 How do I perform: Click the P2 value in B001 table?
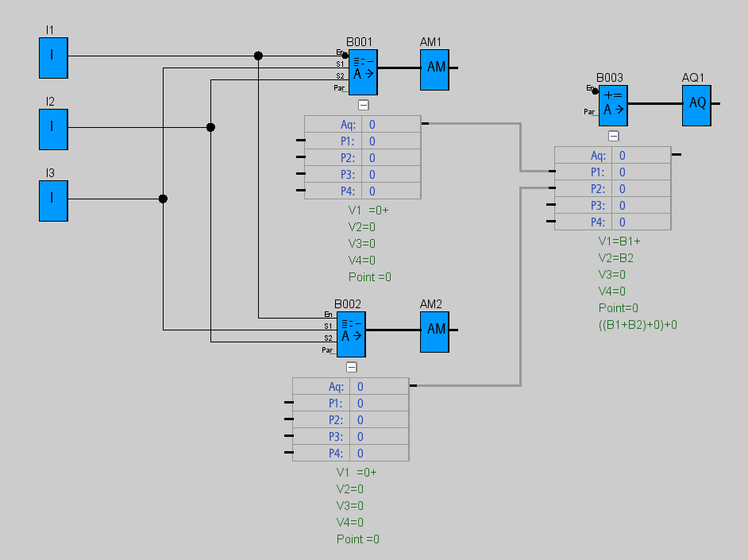click(x=391, y=158)
